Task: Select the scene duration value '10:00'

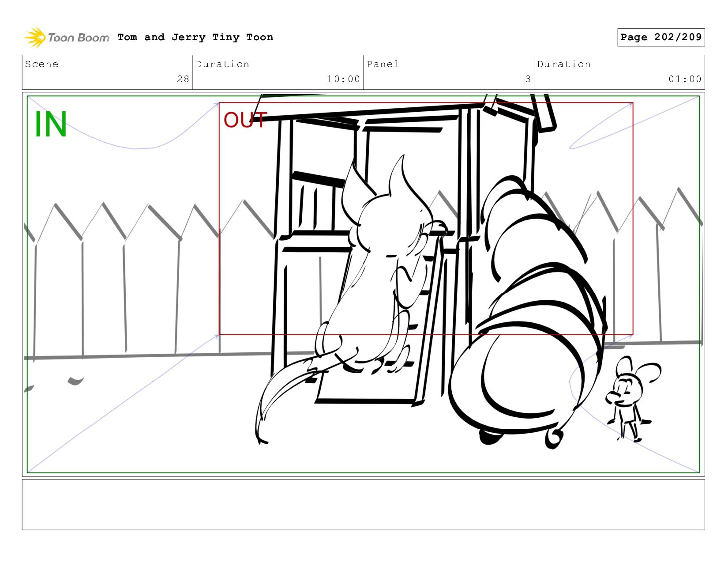Action: [x=343, y=79]
